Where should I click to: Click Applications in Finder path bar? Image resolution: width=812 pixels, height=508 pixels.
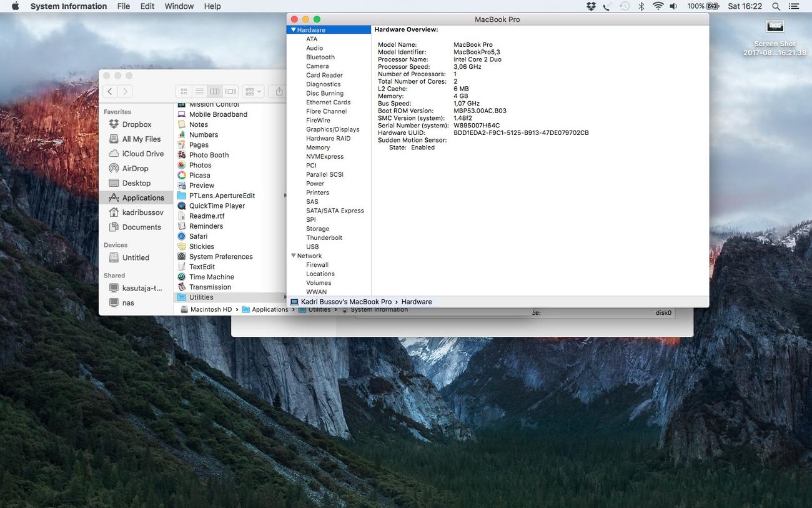265,309
